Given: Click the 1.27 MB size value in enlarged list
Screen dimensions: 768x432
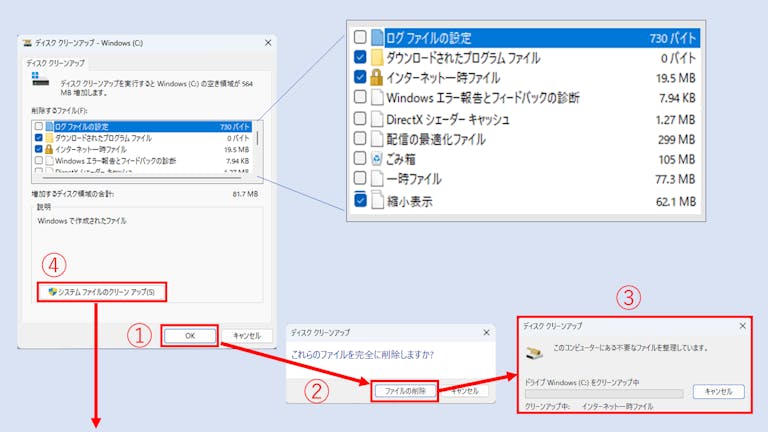Looking at the screenshot, I should point(675,120).
